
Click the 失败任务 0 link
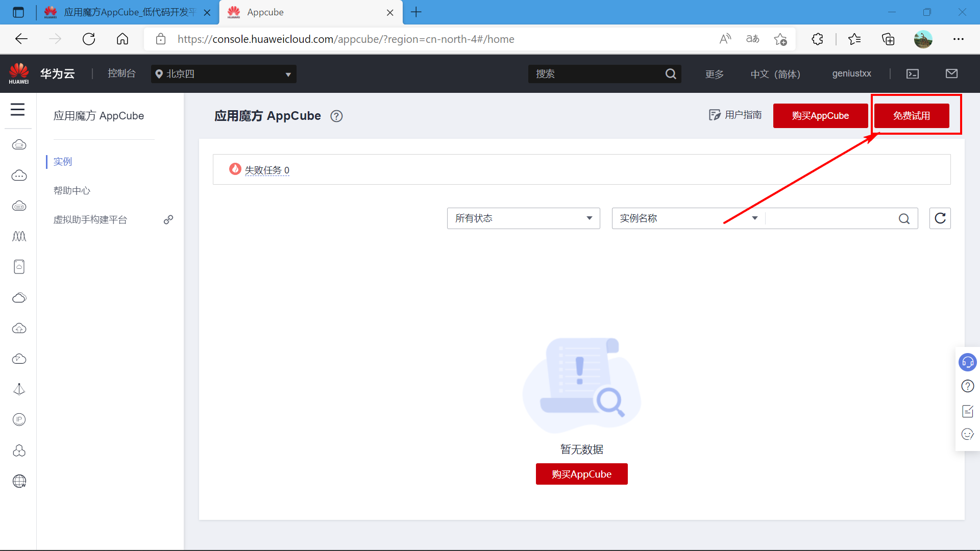point(266,170)
